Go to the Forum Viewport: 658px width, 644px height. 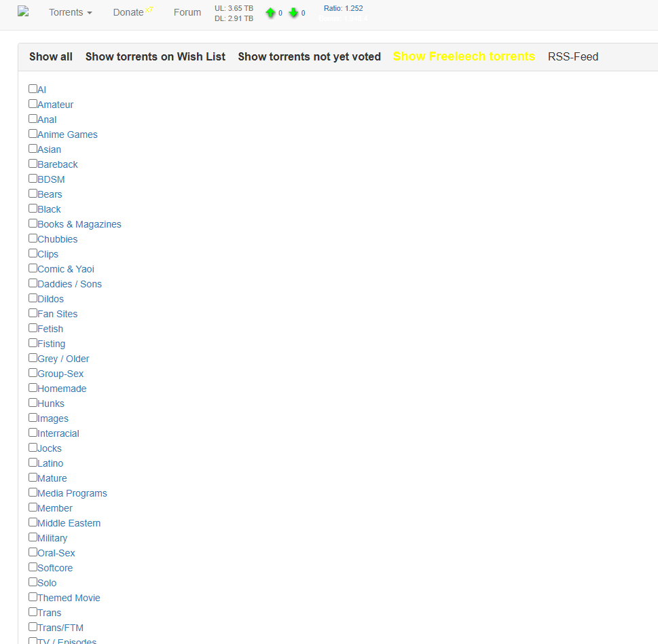point(187,12)
